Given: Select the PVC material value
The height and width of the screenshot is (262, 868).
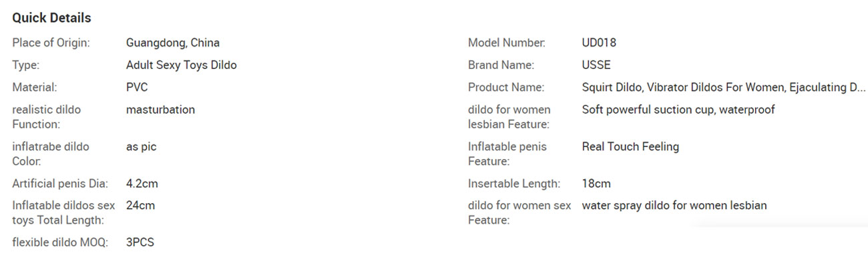Looking at the screenshot, I should [137, 87].
